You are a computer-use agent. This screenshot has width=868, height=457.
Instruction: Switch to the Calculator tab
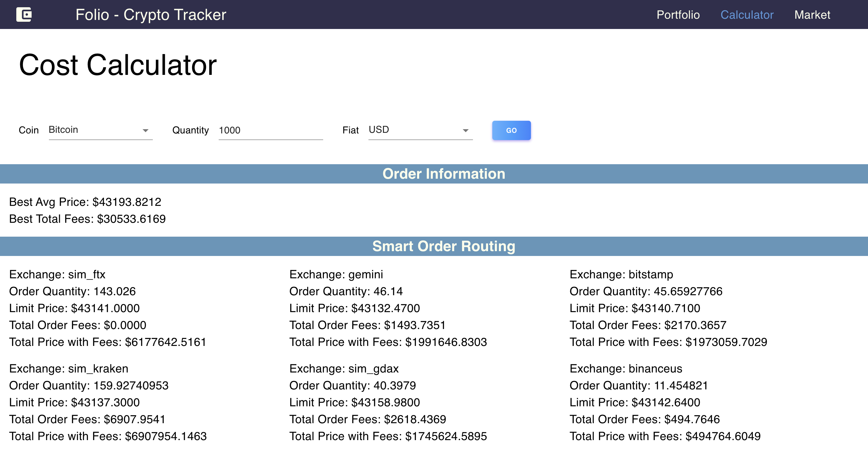click(746, 15)
